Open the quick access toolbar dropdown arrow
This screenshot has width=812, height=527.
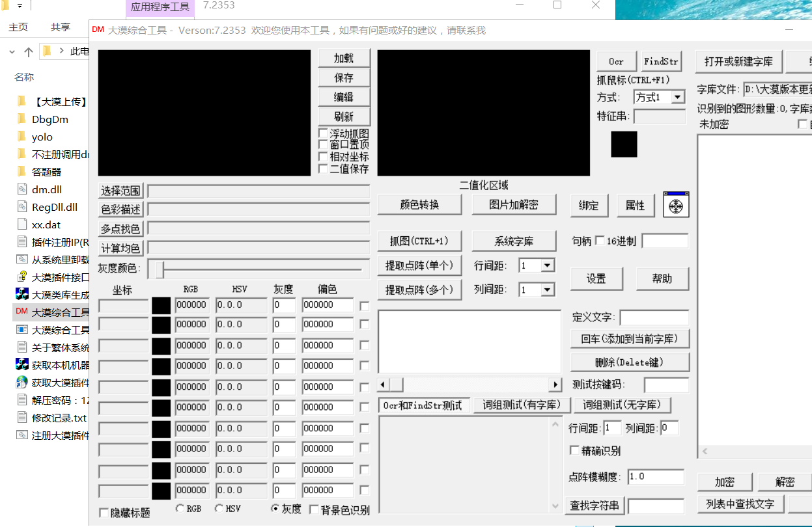(20, 6)
